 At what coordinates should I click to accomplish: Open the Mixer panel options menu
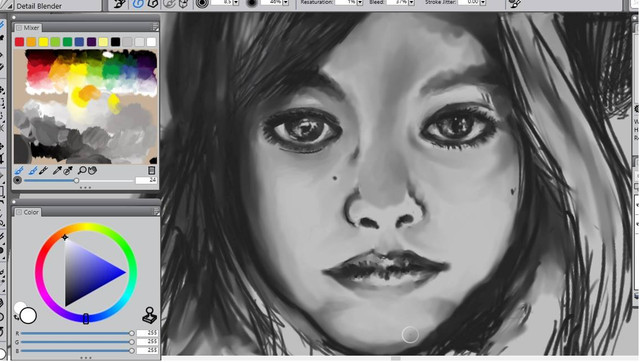(x=156, y=28)
